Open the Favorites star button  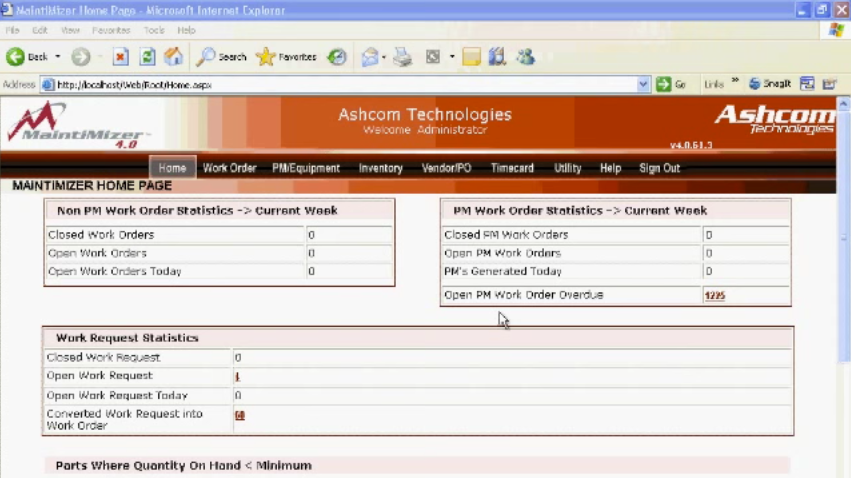(x=286, y=56)
